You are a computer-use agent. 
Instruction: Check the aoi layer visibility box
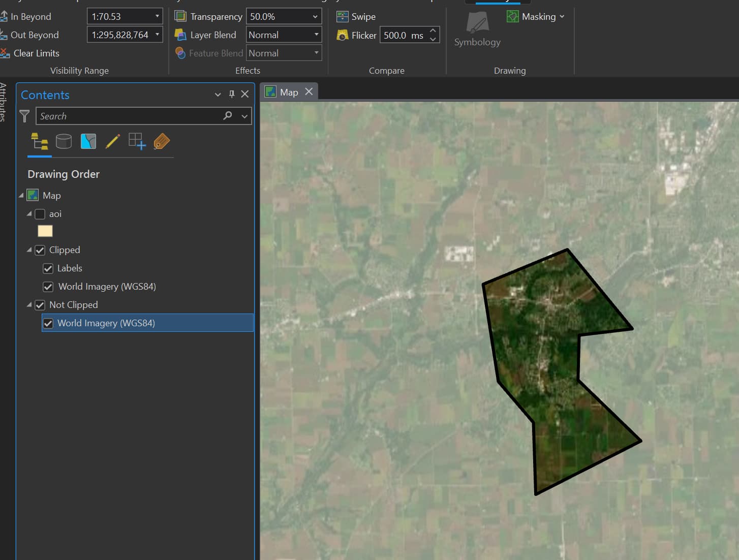pos(40,214)
